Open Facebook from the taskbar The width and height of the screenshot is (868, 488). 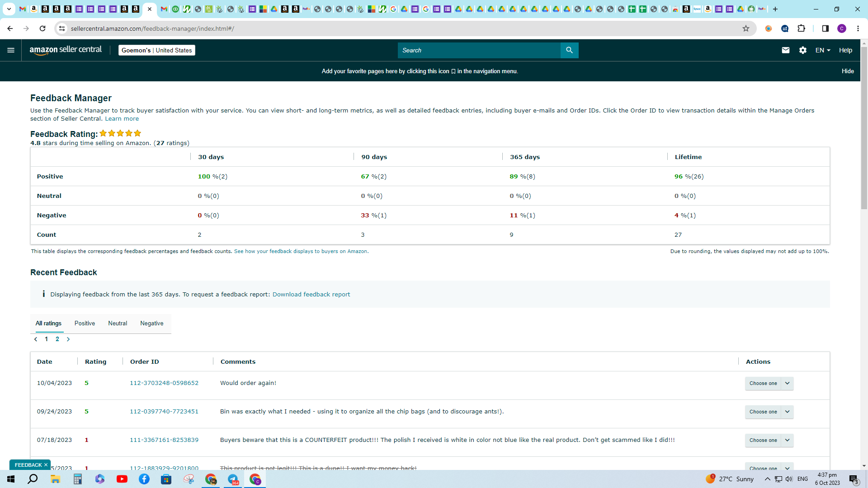click(144, 479)
